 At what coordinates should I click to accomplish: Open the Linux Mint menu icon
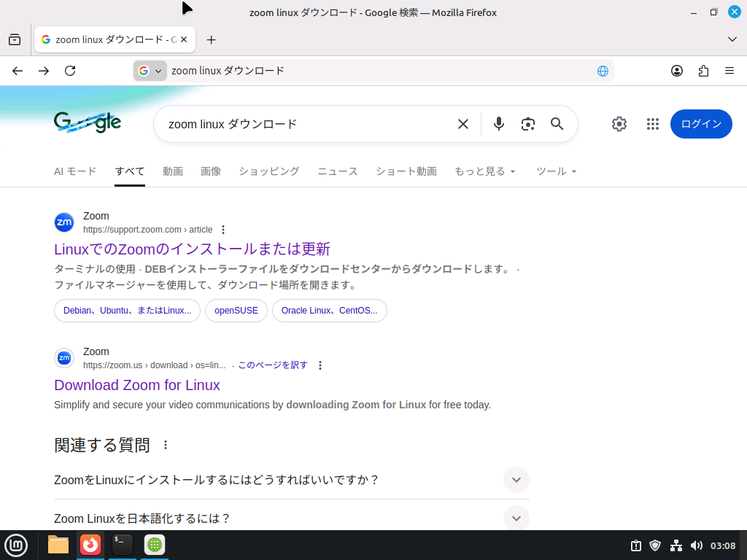point(16,545)
